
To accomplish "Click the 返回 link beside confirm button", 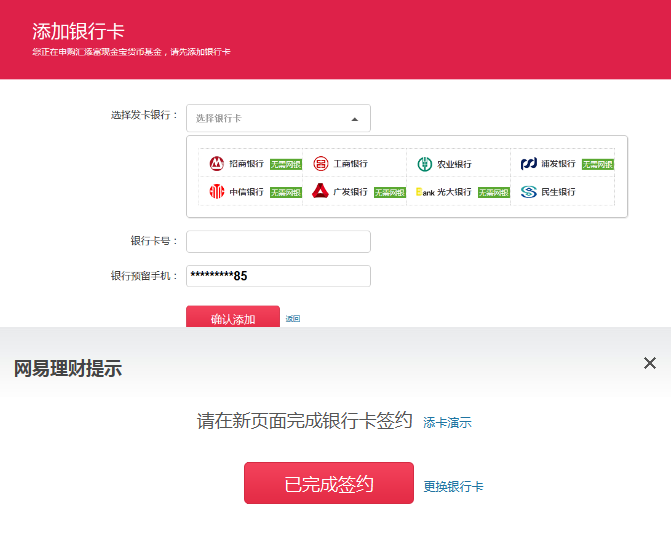I will (x=293, y=319).
